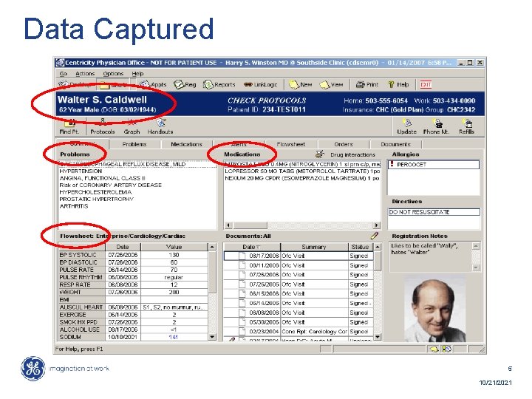
Task: Click Flowsheet scrollbar down arrow
Action: [x=212, y=337]
